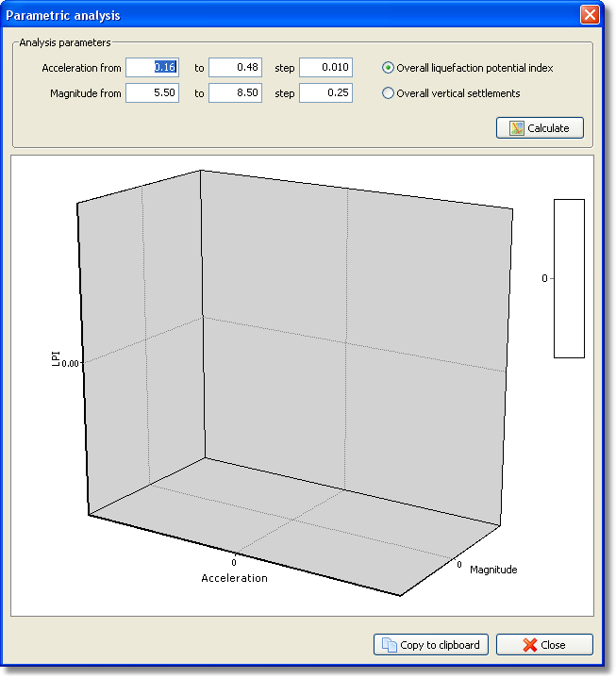This screenshot has height=678, width=616.
Task: Select Overall liquefaction potential index option
Action: [x=389, y=68]
